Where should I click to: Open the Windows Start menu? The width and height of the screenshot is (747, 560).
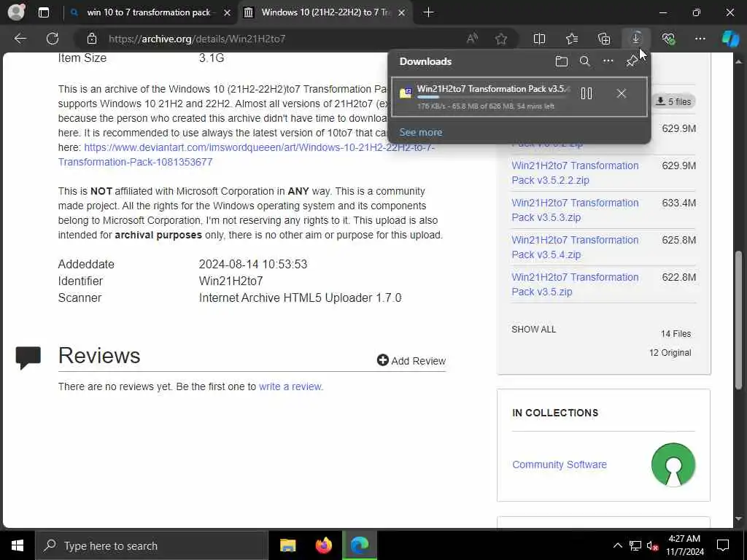click(18, 545)
